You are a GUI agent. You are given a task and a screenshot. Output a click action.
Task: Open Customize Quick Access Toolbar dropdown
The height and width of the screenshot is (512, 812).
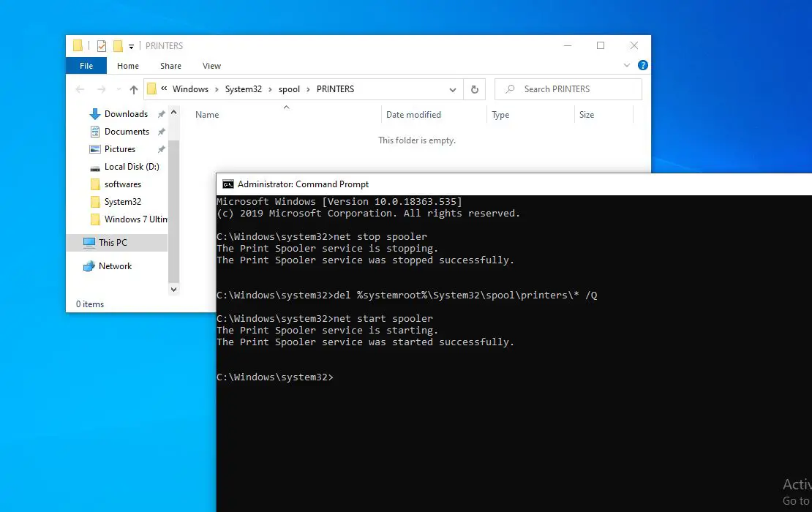132,47
